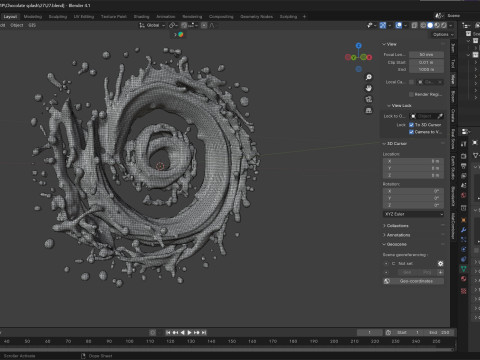
Task: Click the Geoscene gear settings icon
Action: (440, 264)
